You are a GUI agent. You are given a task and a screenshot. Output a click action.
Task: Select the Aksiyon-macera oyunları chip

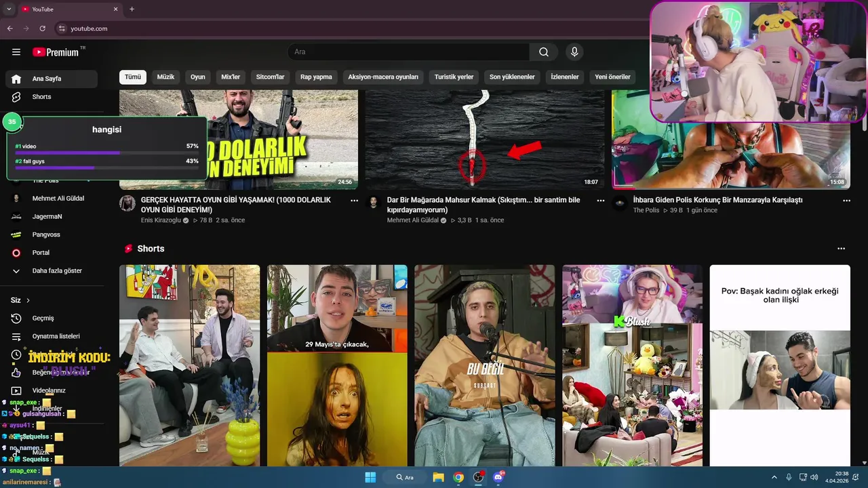click(x=383, y=77)
